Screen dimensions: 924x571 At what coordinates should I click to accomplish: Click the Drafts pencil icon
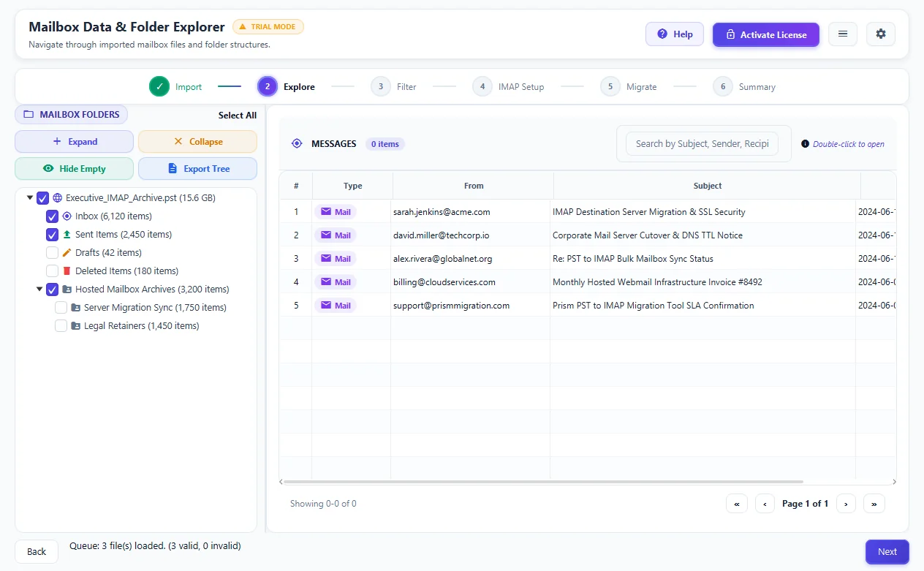point(67,252)
